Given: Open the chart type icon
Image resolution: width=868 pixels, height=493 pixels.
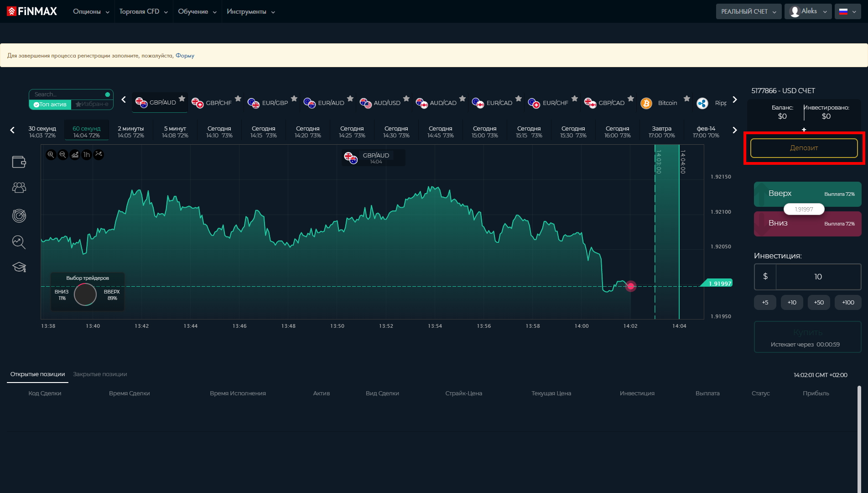Looking at the screenshot, I should point(75,155).
